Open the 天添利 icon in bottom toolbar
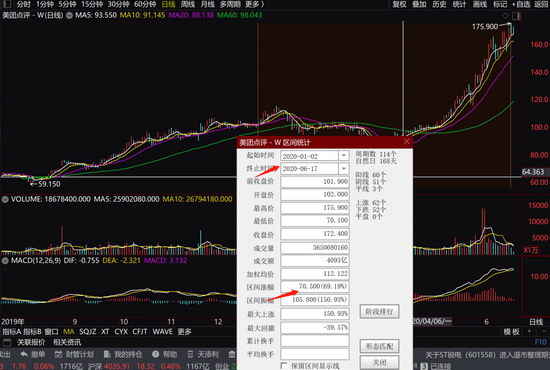 190,354
